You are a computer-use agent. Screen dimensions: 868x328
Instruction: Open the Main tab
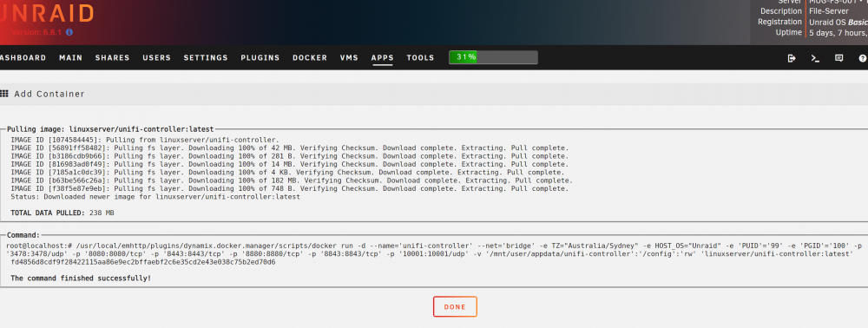71,57
